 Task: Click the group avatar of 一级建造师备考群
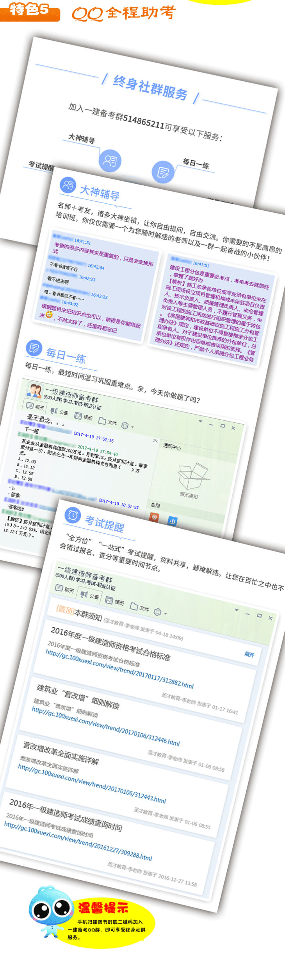click(34, 390)
